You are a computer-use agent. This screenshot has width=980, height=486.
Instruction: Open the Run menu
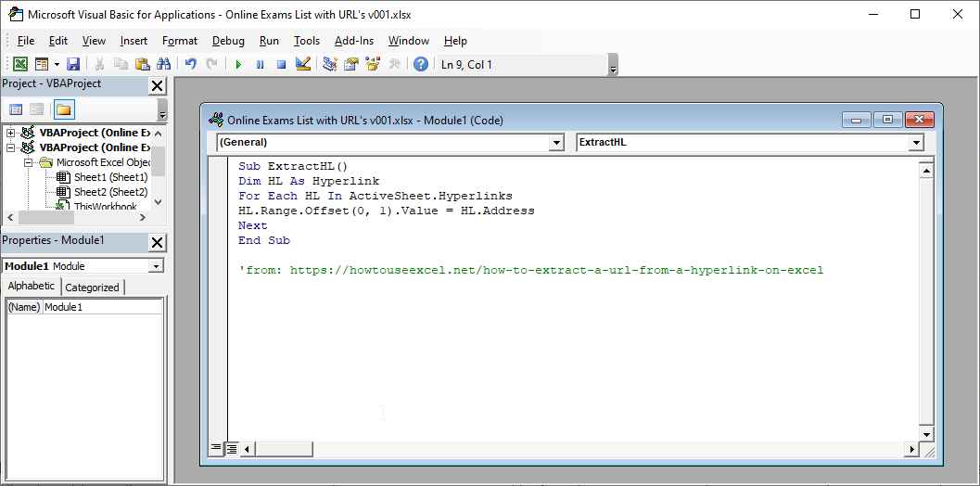(x=269, y=41)
